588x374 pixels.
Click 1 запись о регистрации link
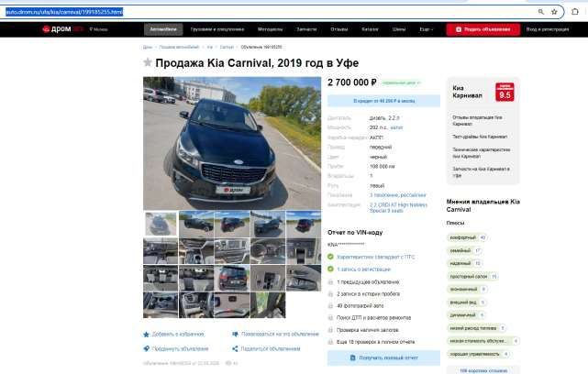tap(363, 269)
